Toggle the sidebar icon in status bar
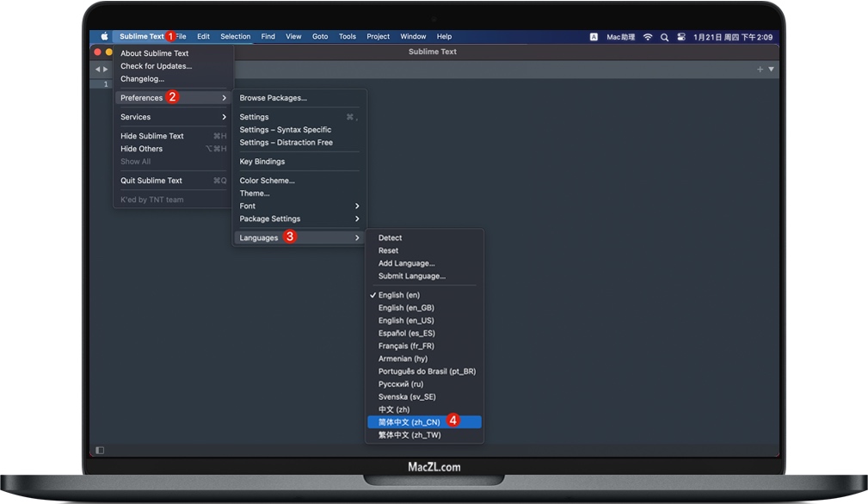This screenshot has width=868, height=504. [x=100, y=451]
